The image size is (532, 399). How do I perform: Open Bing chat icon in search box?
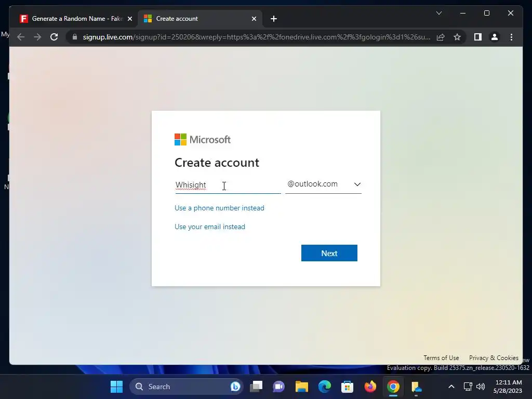point(235,387)
